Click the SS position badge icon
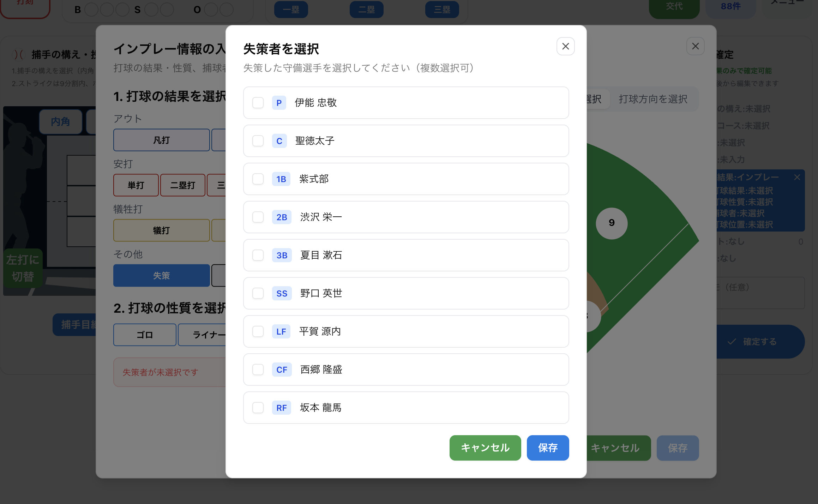Viewport: 818px width, 504px height. 282,293
